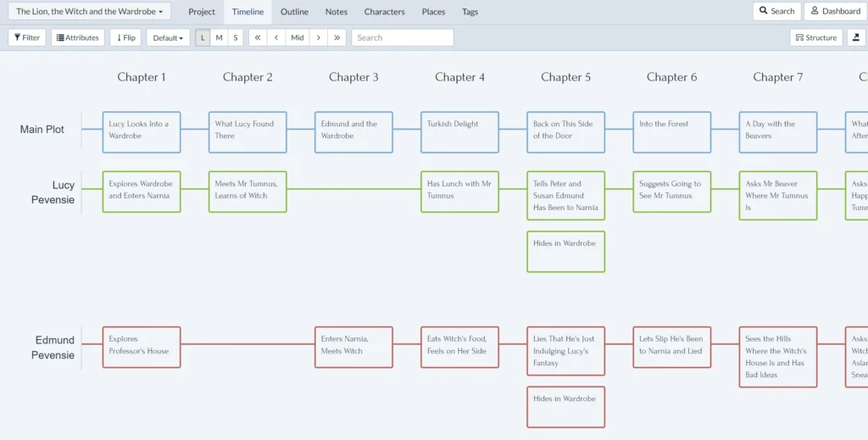Step timeline left with single arrow
Screen dimensions: 868x440
pyautogui.click(x=276, y=37)
